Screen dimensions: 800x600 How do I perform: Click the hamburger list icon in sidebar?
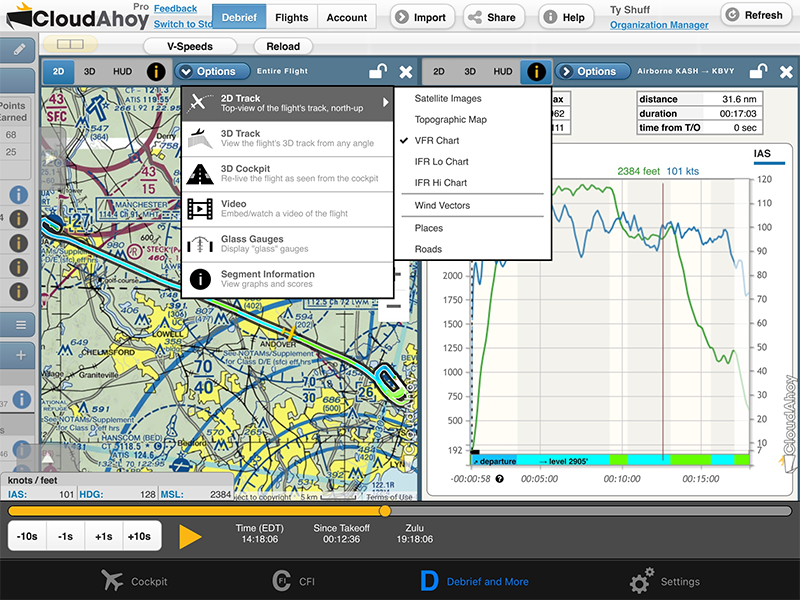tap(19, 324)
